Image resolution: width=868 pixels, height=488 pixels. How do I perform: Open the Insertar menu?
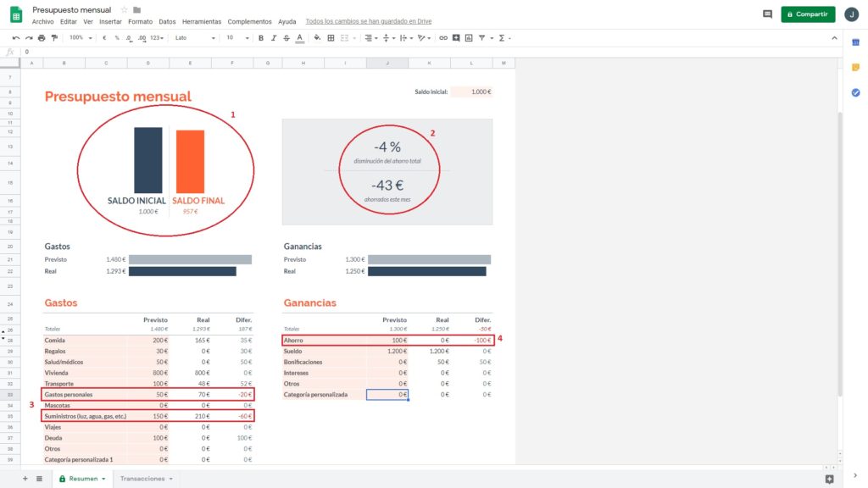tap(110, 21)
